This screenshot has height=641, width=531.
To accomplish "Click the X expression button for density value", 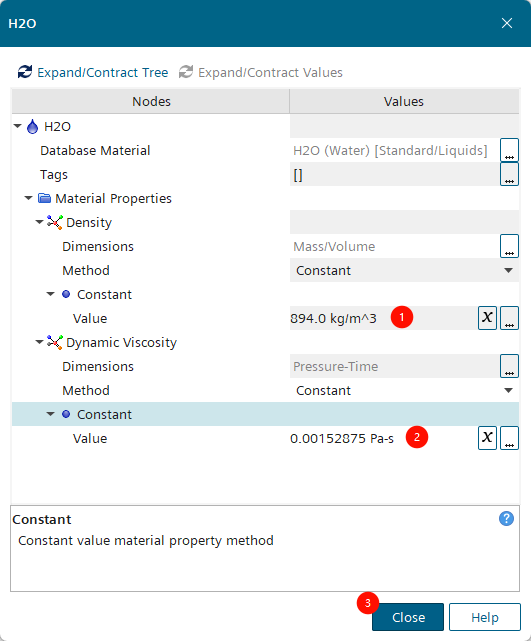I will (x=487, y=318).
